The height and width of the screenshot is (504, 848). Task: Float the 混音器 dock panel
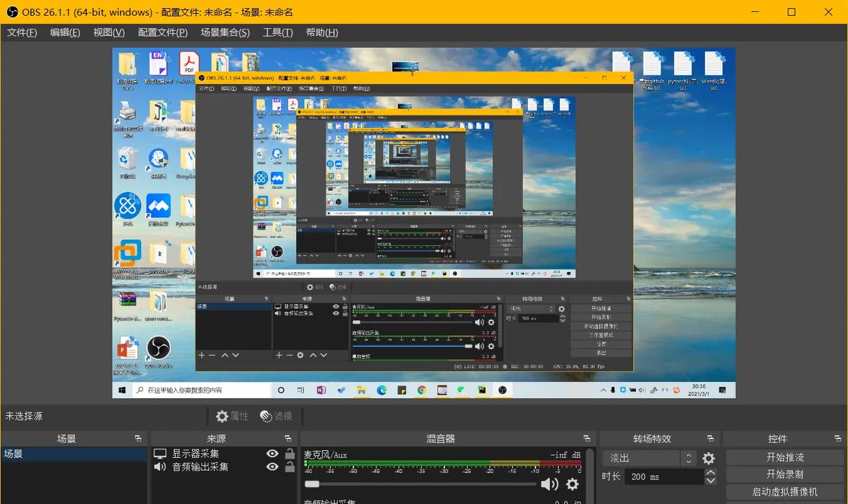586,438
